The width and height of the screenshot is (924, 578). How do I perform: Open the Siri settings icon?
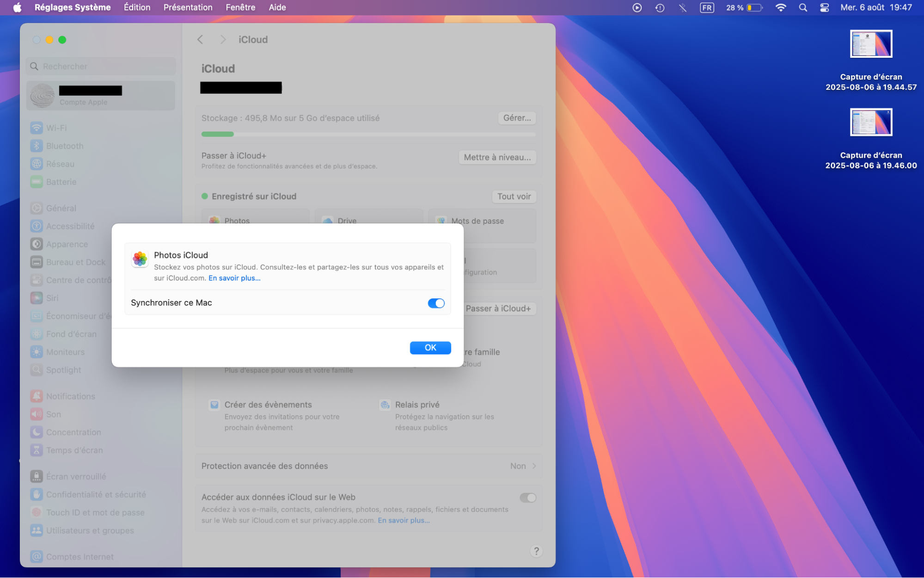tap(37, 298)
